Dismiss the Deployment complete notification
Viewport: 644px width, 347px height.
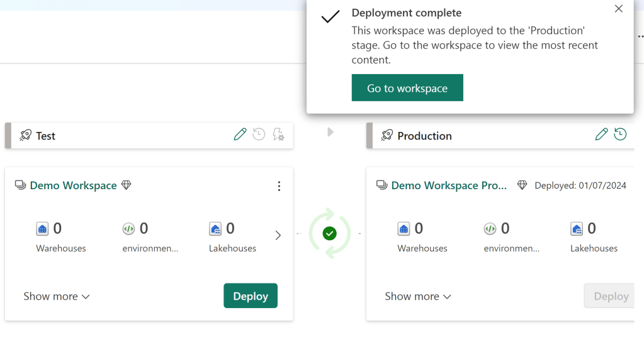pyautogui.click(x=618, y=9)
